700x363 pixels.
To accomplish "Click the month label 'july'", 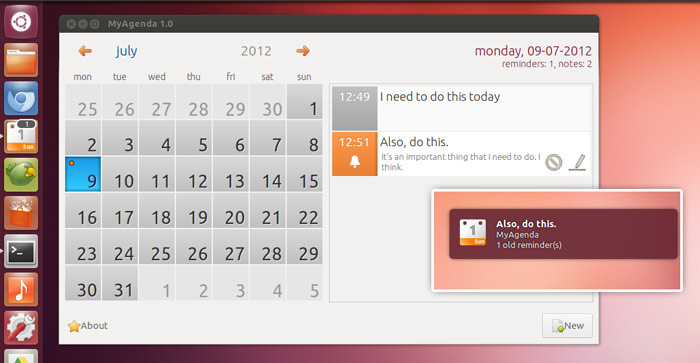I will (126, 51).
